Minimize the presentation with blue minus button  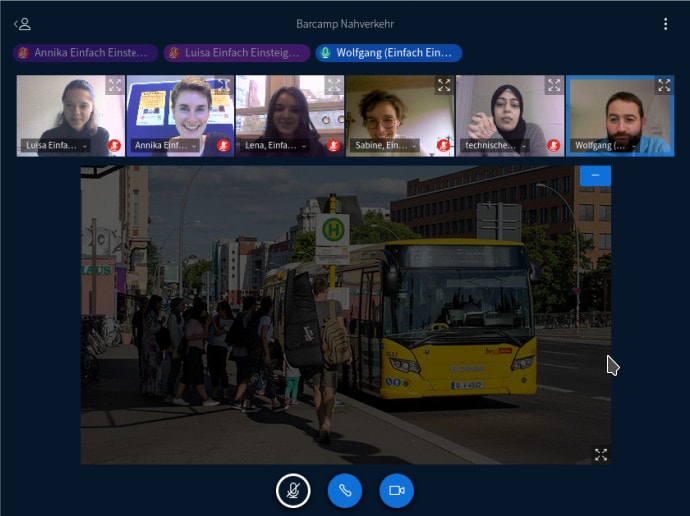coord(595,175)
